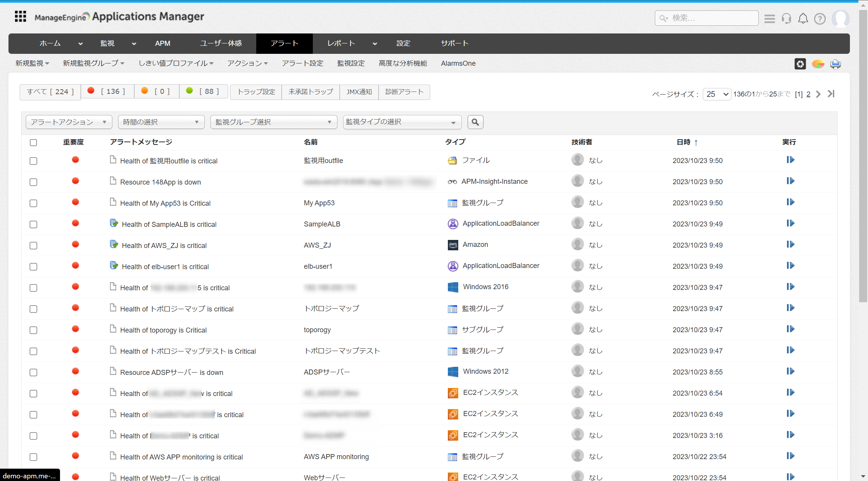Open the help question mark icon

(x=820, y=18)
